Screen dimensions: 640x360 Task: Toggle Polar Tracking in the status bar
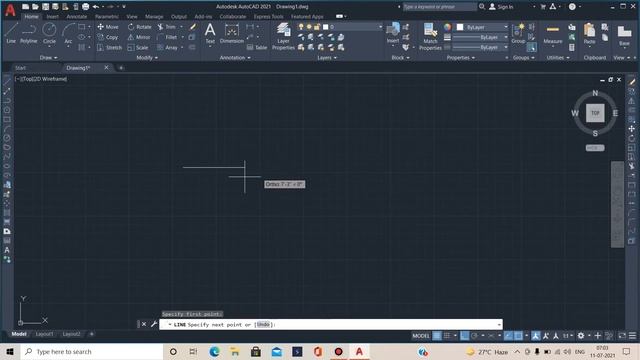pyautogui.click(x=474, y=336)
